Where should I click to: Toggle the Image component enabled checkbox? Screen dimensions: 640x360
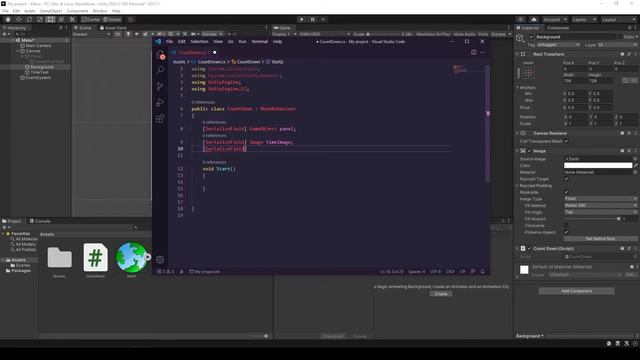click(x=530, y=151)
